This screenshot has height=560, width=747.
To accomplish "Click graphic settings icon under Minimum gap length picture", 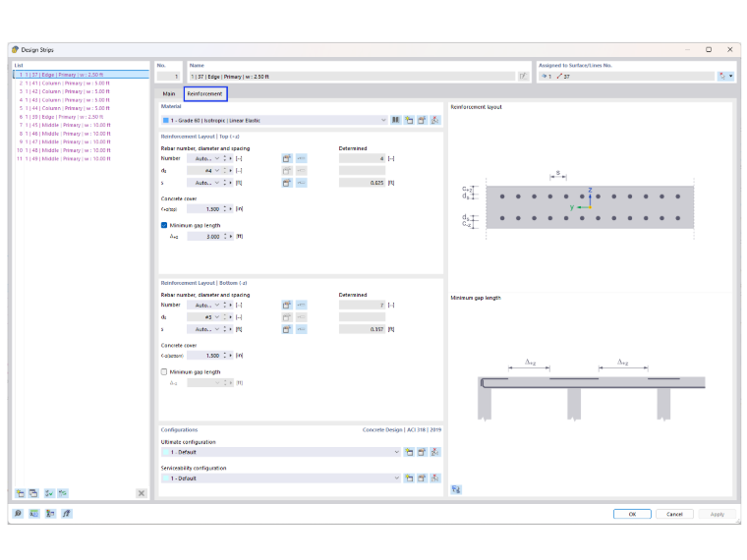I will (456, 489).
